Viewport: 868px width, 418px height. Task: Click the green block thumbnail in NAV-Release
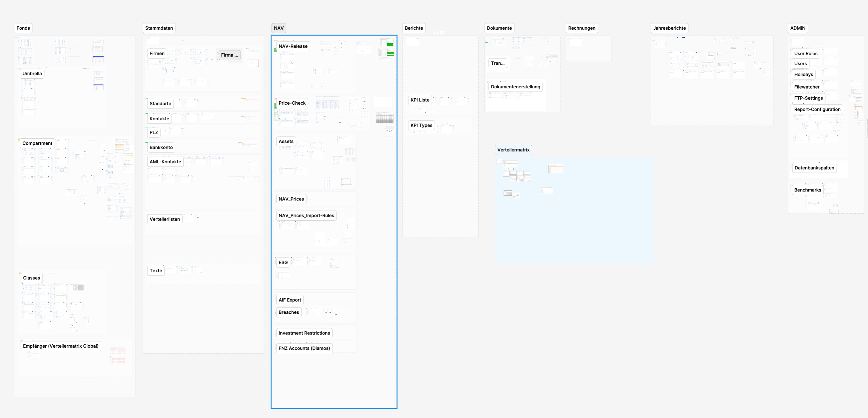(390, 45)
